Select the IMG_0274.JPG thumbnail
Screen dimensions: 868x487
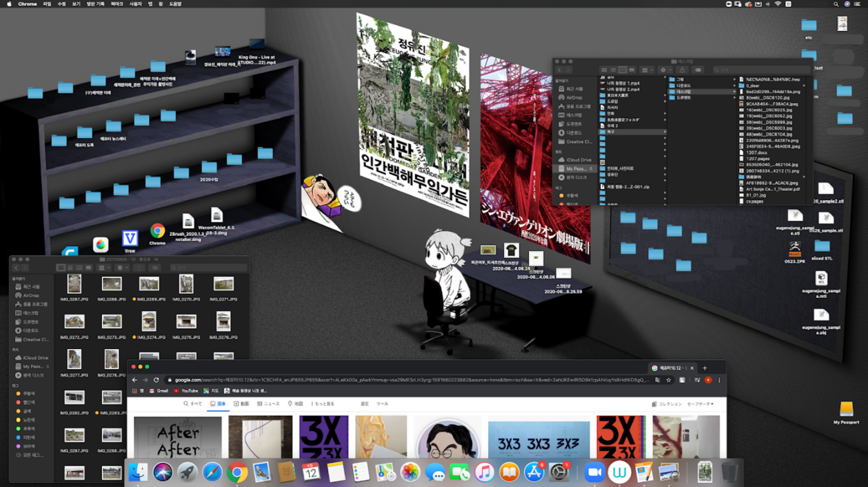(149, 321)
